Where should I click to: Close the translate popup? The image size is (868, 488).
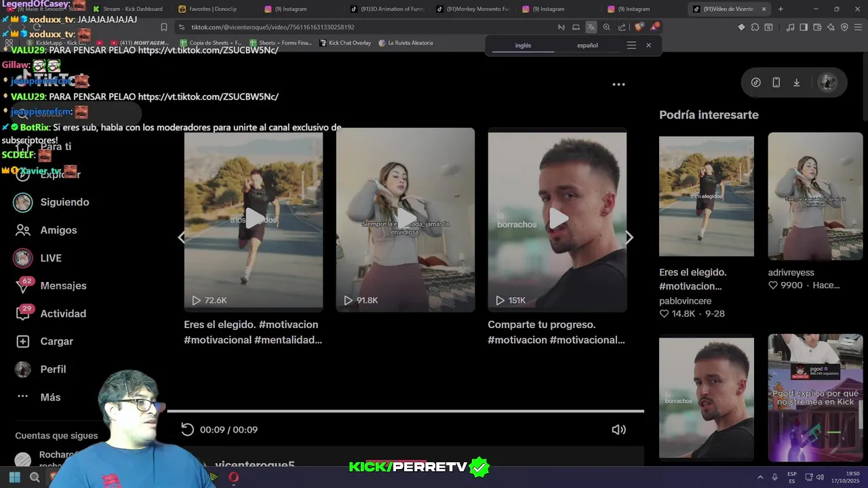coord(648,45)
